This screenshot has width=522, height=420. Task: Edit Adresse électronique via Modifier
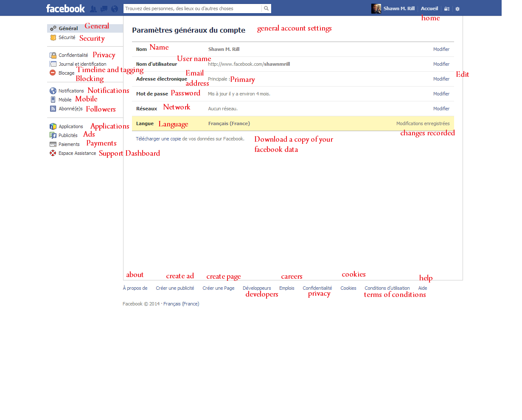pyautogui.click(x=441, y=79)
